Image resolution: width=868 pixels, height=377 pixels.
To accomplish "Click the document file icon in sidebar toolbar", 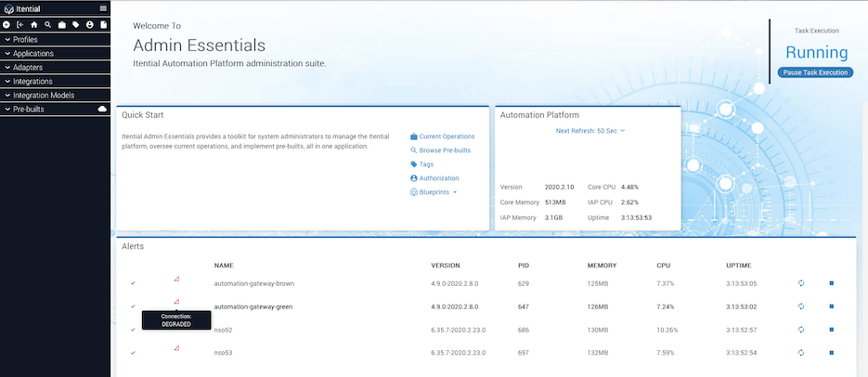I will pos(104,25).
